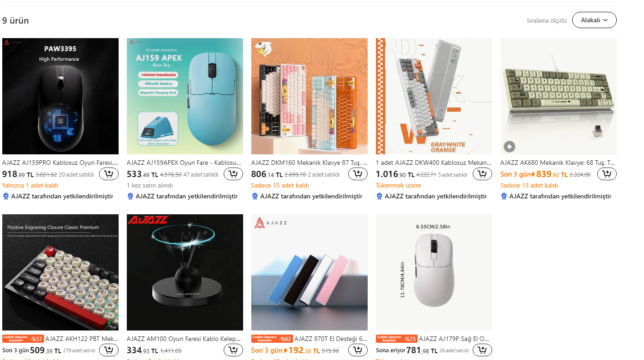Screen dimensions: 644x360
Task: Add AJ159APEX blue mouse to cart
Action: click(x=233, y=174)
